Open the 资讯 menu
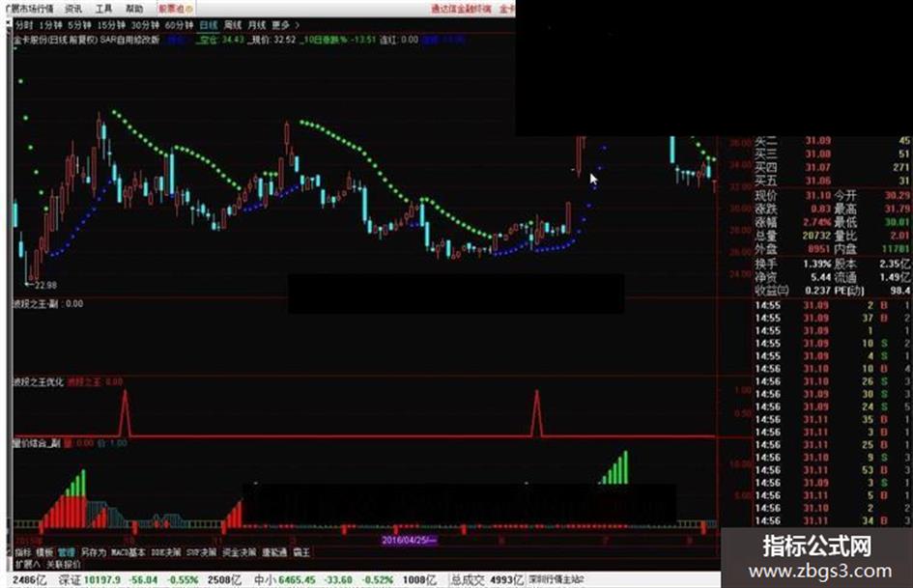This screenshot has width=913, height=588. tap(73, 9)
